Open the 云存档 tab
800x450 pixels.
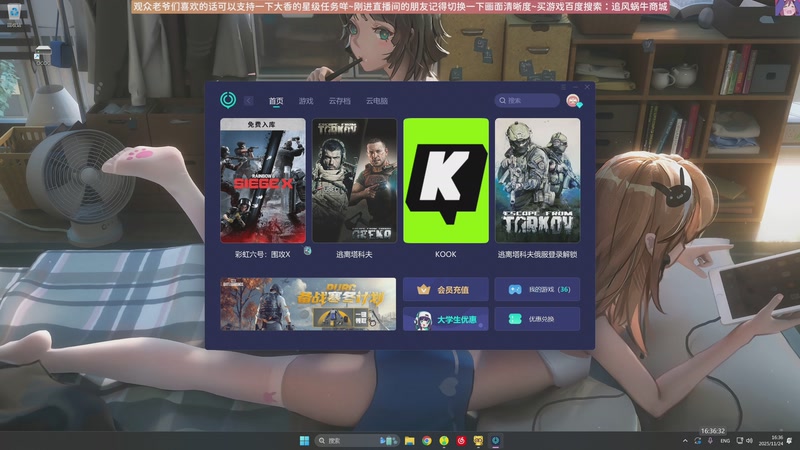coord(340,101)
